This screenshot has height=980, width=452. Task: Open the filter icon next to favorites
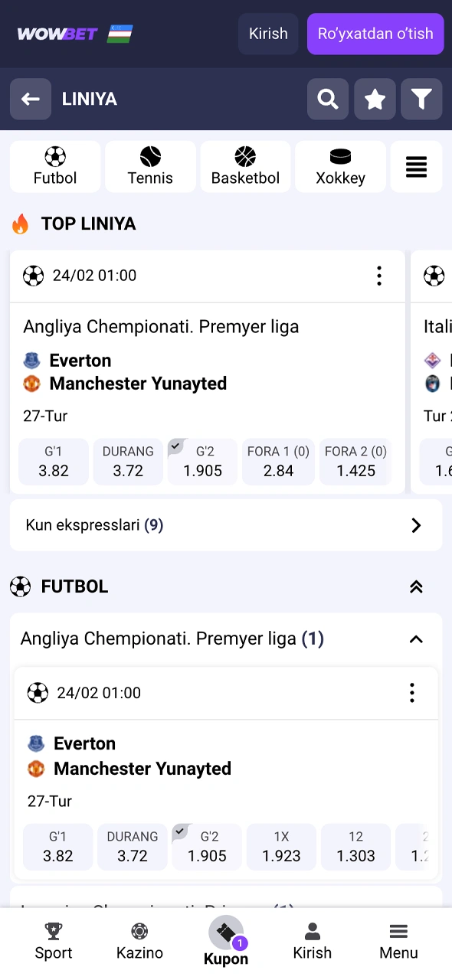(421, 99)
